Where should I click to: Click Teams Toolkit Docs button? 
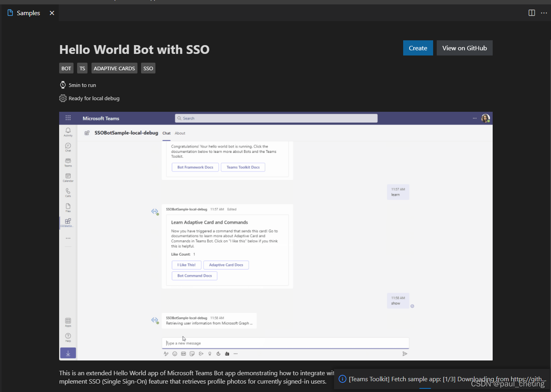point(243,167)
